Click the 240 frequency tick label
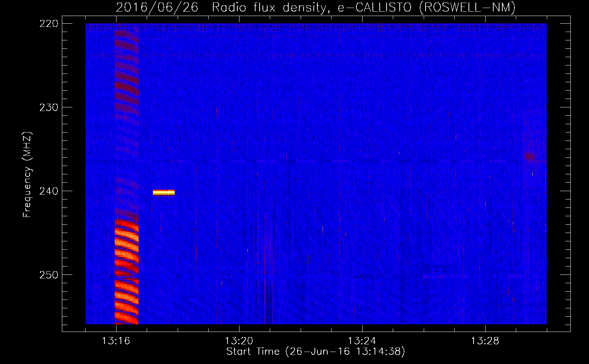Screen dimensions: 589x364 pyautogui.click(x=49, y=191)
